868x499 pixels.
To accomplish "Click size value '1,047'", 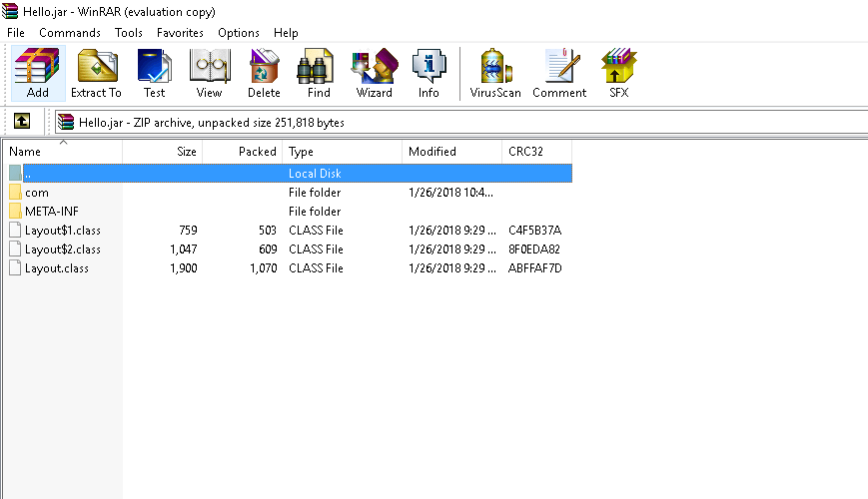I will [183, 249].
